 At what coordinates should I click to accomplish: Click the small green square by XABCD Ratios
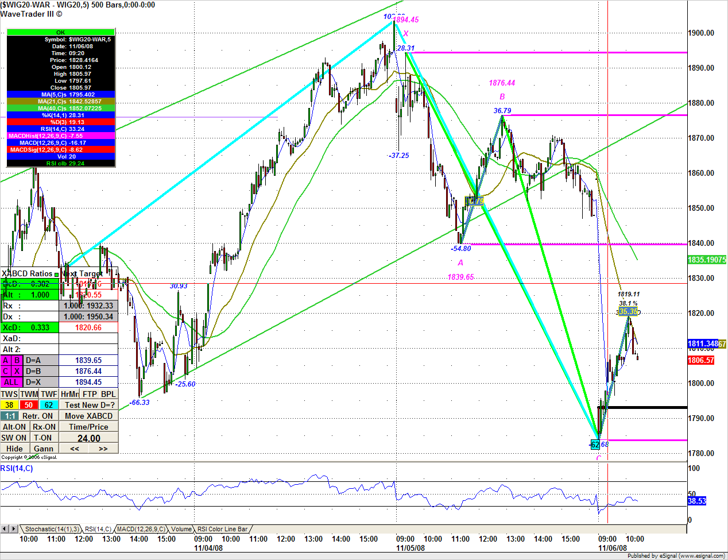point(57,275)
